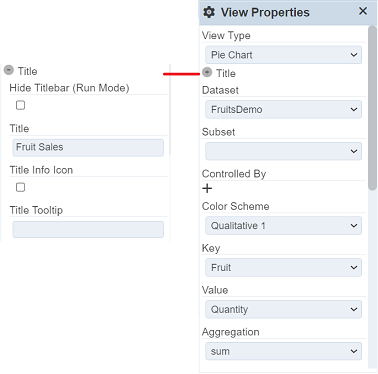
Task: Open the empty Subset dropdown
Action: [283, 151]
